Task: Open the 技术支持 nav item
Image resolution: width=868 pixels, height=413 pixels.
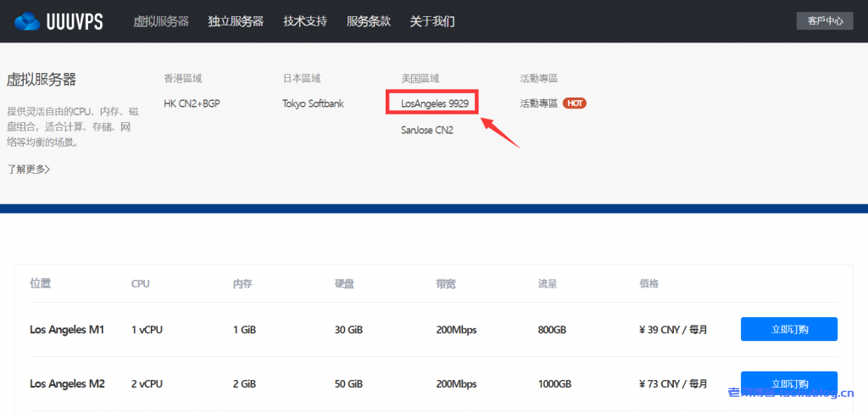Action: (305, 21)
